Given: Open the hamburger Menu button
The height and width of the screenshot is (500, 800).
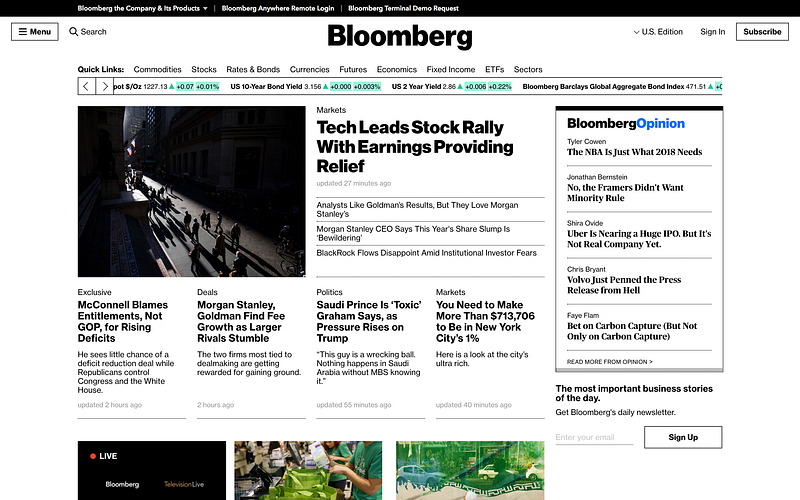Looking at the screenshot, I should pyautogui.click(x=35, y=32).
